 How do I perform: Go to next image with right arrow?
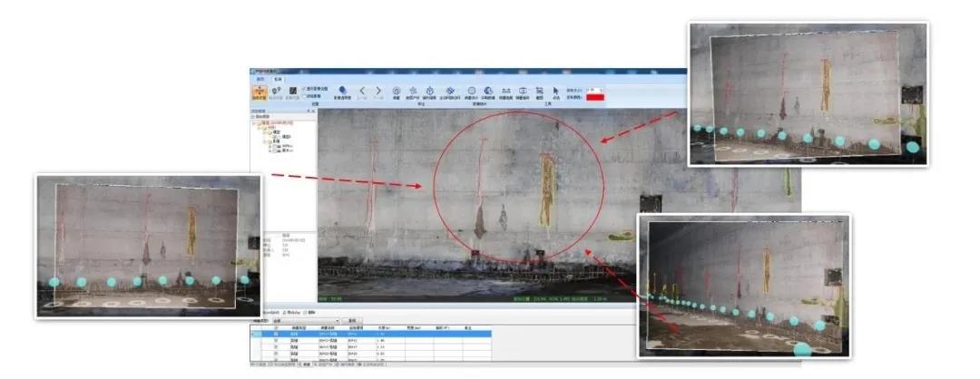378,91
